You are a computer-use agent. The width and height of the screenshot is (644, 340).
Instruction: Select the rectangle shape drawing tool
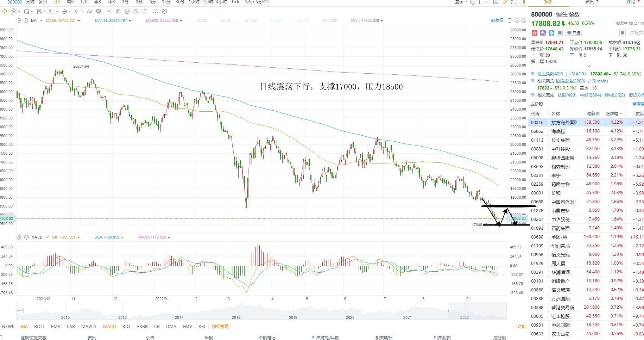[x=26, y=11]
